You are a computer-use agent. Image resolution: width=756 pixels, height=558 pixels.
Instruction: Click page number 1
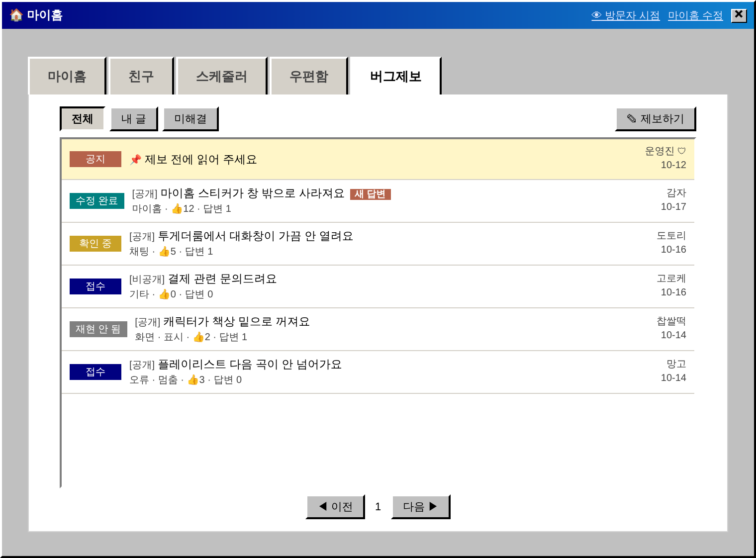(378, 507)
